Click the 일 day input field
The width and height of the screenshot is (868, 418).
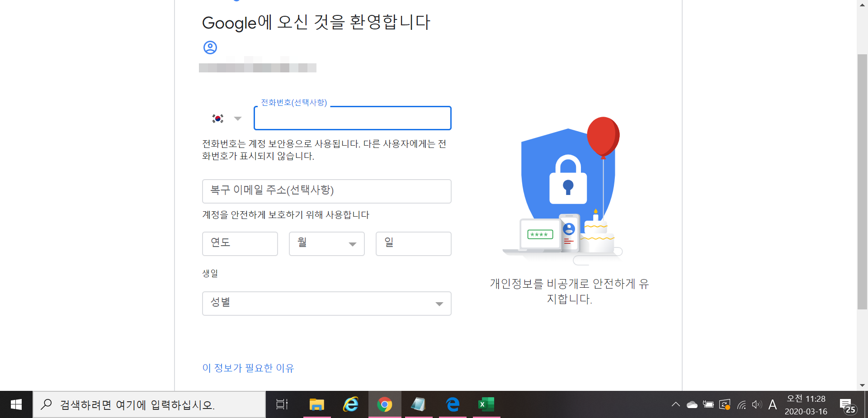click(414, 244)
